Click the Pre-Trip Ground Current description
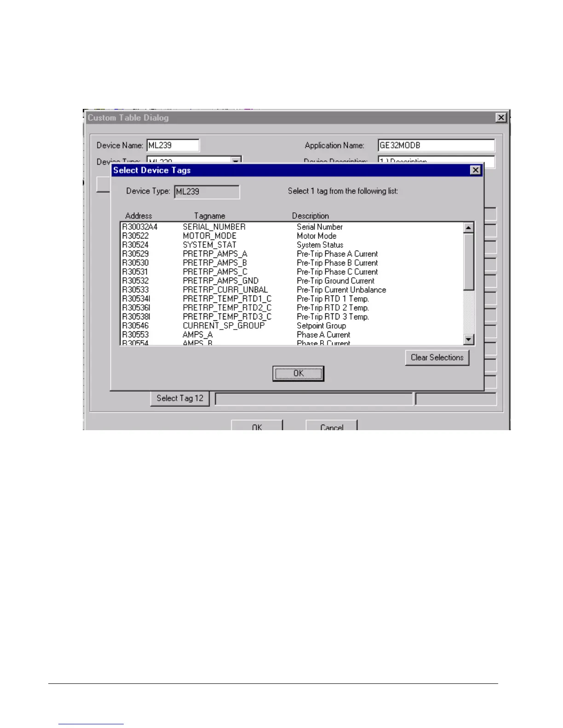 coord(336,281)
